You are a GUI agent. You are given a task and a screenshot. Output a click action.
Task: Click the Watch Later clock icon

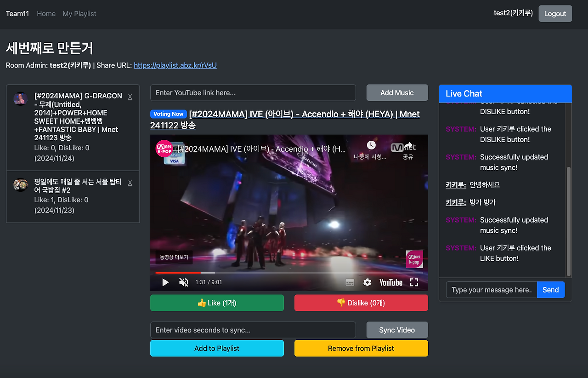tap(371, 145)
